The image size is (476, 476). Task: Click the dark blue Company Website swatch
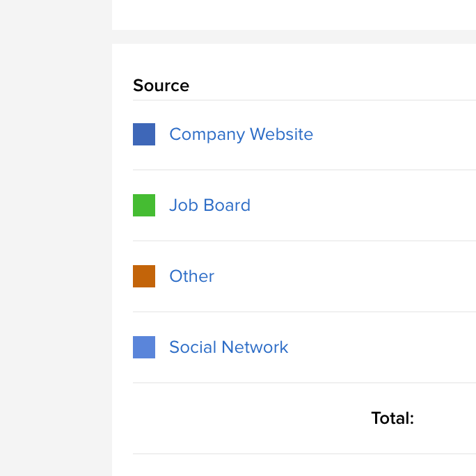(x=144, y=134)
